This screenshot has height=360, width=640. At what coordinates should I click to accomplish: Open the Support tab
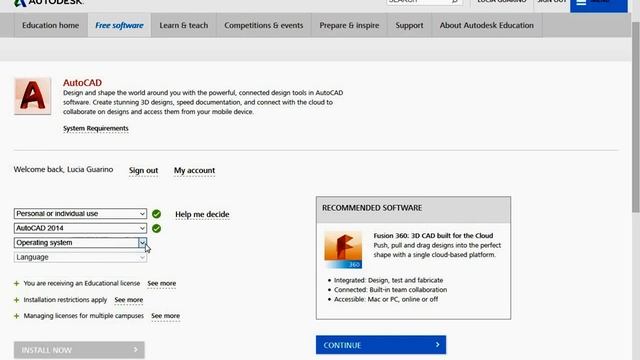coord(409,25)
